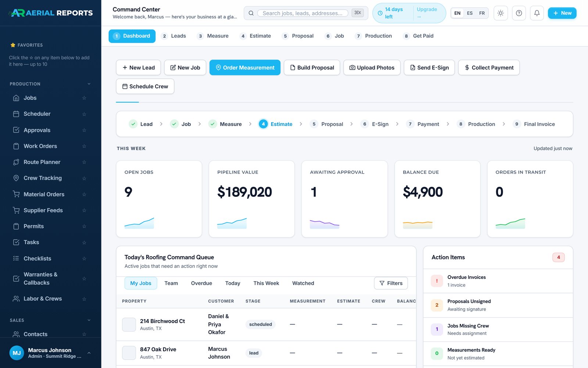The width and height of the screenshot is (588, 368).
Task: Expand the Marcus Johnson account menu
Action: [89, 353]
